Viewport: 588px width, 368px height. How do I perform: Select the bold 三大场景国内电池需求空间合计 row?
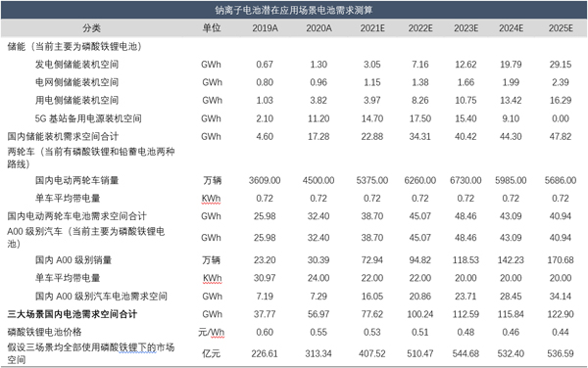point(294,314)
